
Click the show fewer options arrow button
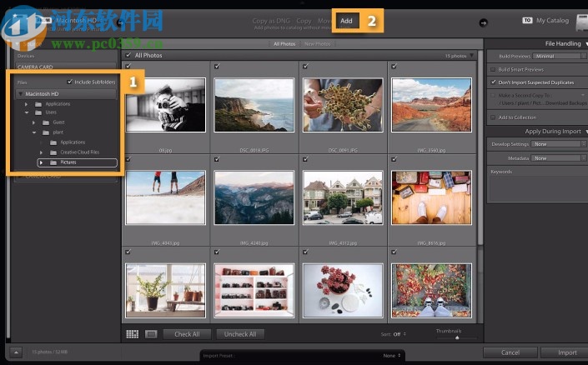[x=16, y=352]
